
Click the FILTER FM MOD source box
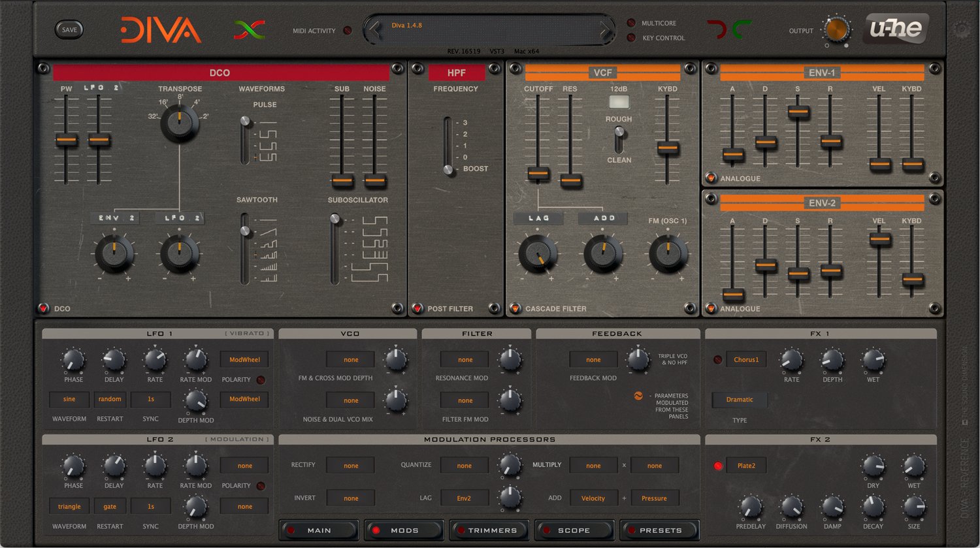pos(465,400)
